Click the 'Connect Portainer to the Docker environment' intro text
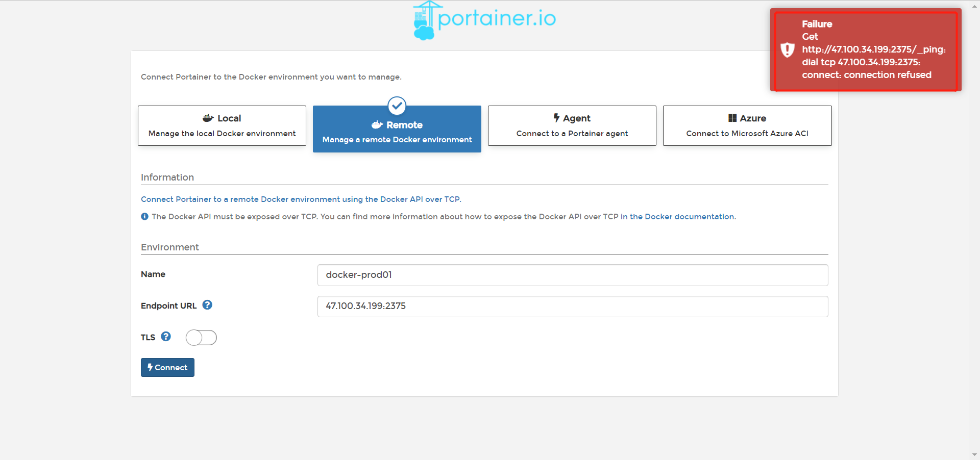This screenshot has height=460, width=980. tap(271, 77)
